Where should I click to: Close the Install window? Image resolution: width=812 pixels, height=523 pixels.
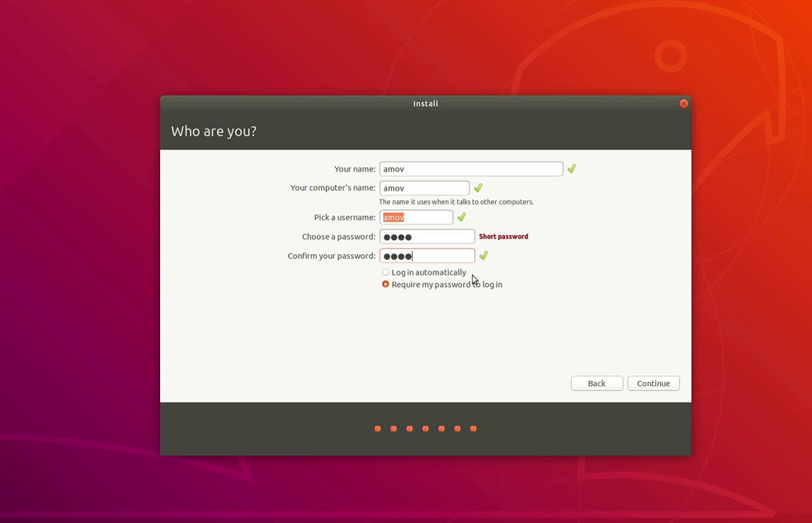click(x=683, y=104)
